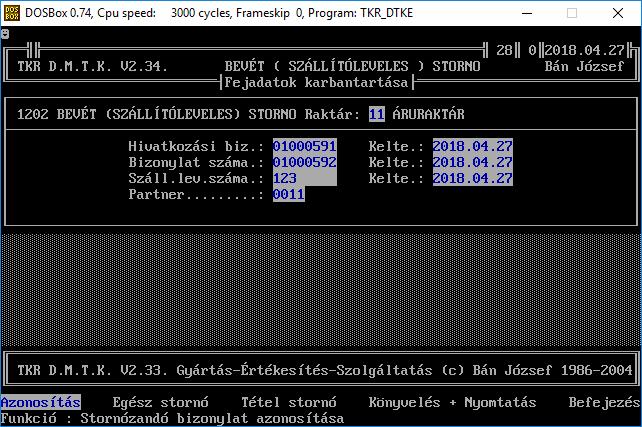Click the Raktár field with value 11
642x427 pixels.
point(377,114)
